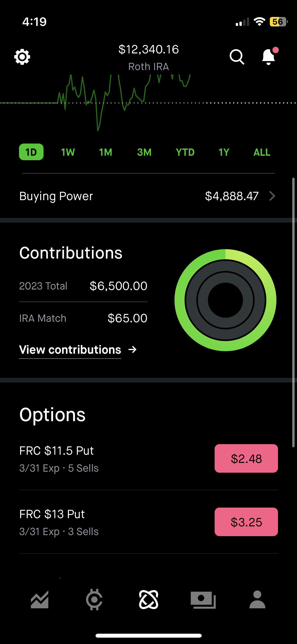
Task: Tap the contributions progress ring
Action: pos(225,300)
